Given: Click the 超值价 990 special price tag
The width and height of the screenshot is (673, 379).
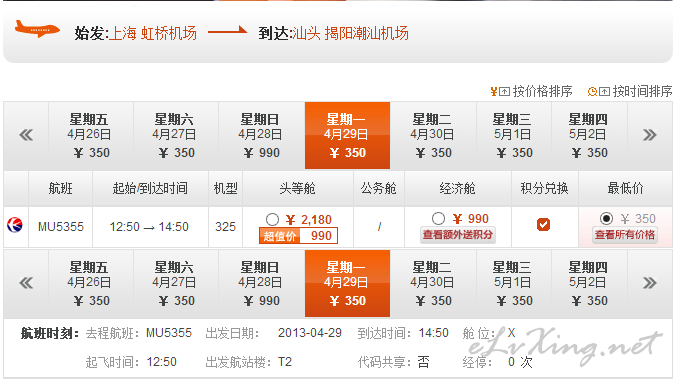Looking at the screenshot, I should click(x=298, y=236).
